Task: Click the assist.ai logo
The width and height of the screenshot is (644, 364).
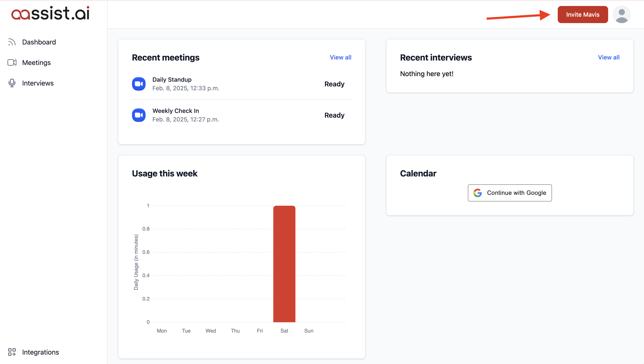Action: point(50,13)
